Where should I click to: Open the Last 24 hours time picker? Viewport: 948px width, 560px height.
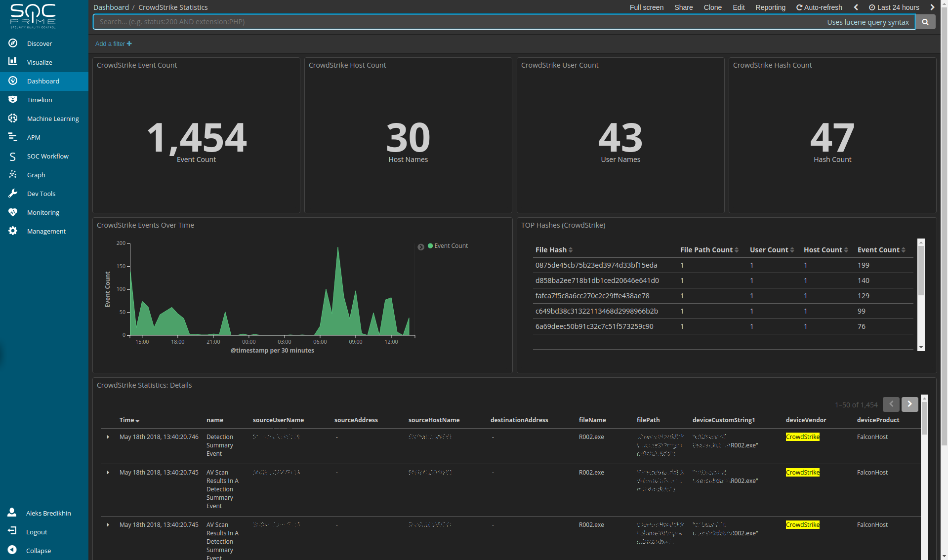click(x=894, y=7)
